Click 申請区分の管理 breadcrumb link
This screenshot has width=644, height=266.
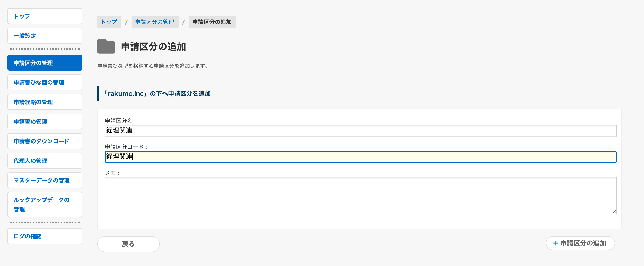coord(155,22)
